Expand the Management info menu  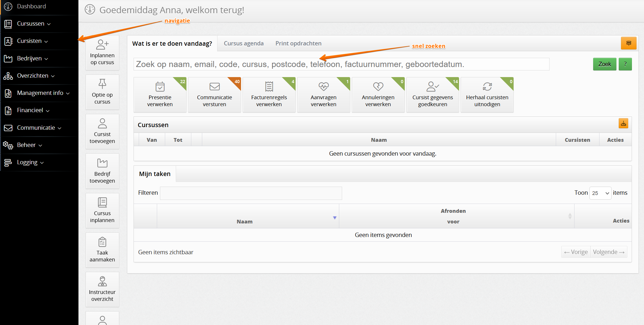click(43, 93)
